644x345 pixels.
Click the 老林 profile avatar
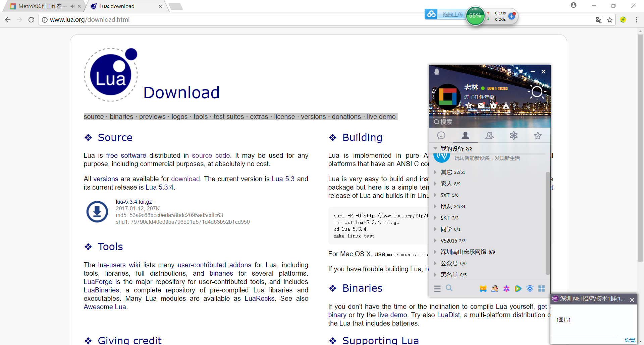point(447,97)
